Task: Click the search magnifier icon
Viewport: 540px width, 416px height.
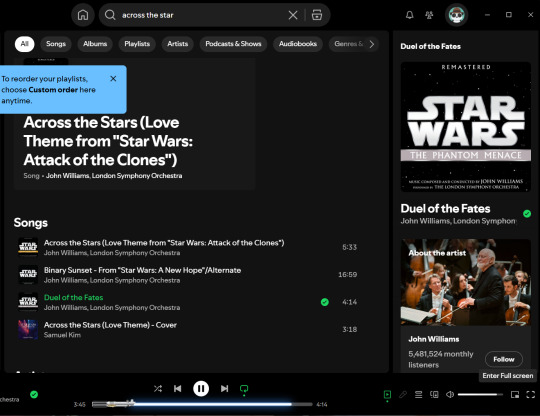Action: pyautogui.click(x=110, y=15)
